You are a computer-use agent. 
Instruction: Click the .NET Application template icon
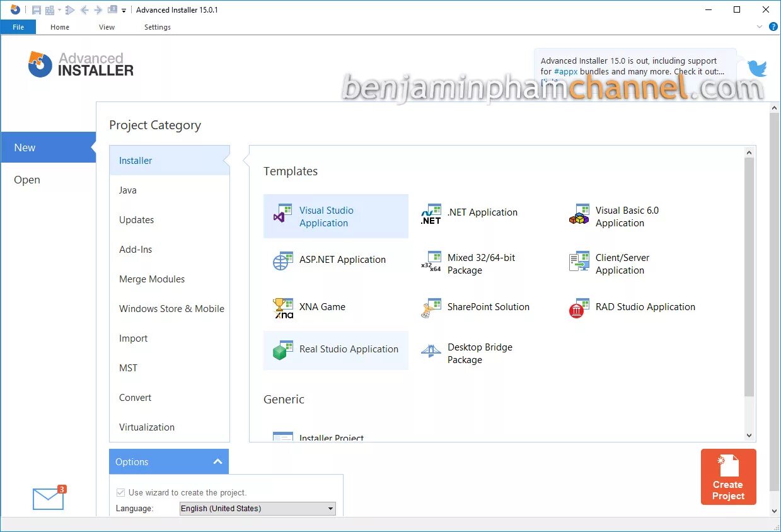pyautogui.click(x=431, y=214)
